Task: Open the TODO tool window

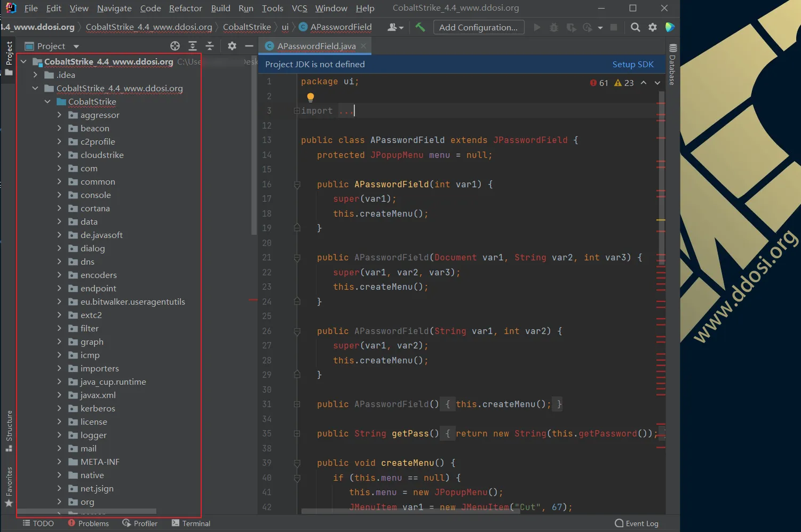Action: (38, 523)
